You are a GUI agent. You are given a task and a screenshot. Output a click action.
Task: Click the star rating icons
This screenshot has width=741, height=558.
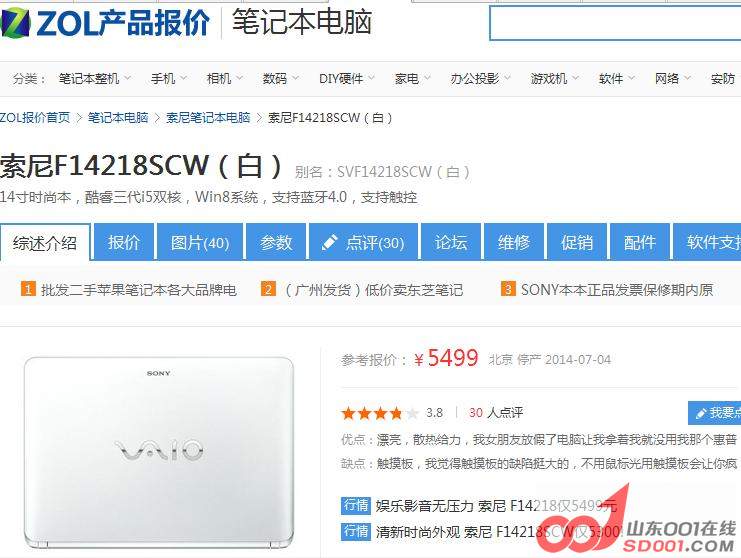click(379, 413)
